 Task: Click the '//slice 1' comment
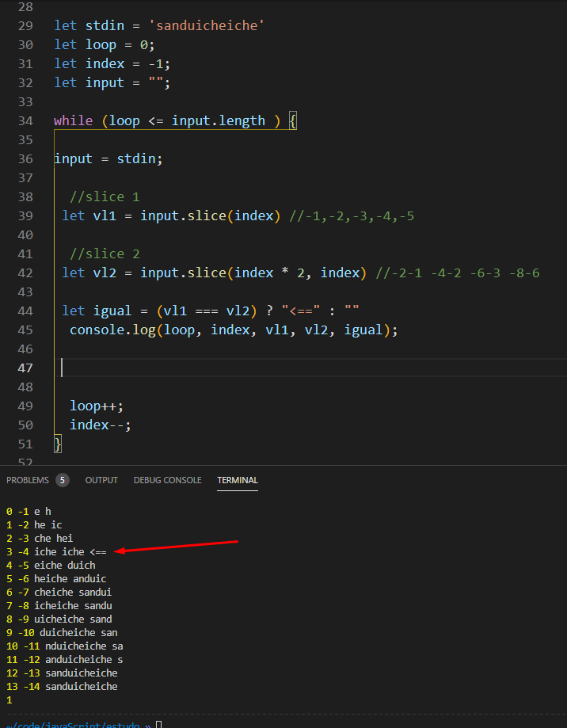105,197
